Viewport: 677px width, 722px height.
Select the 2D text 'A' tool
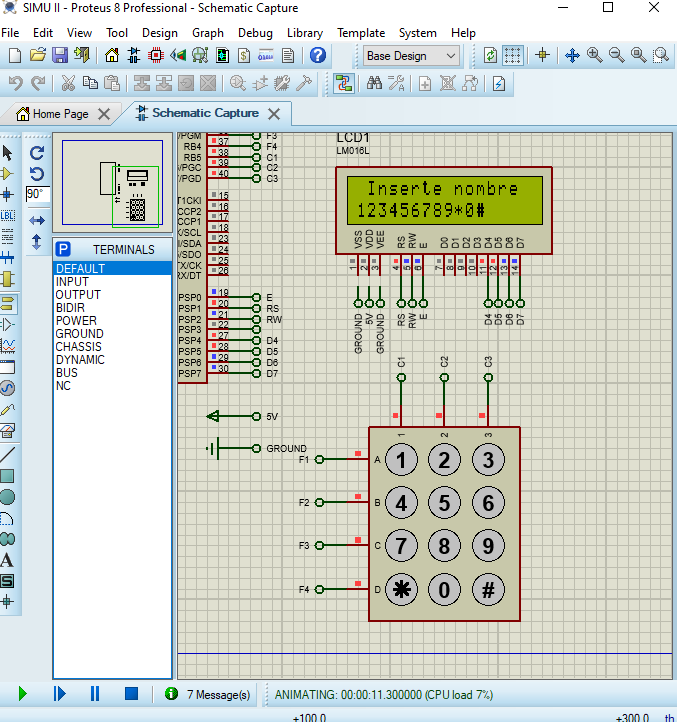(7, 560)
